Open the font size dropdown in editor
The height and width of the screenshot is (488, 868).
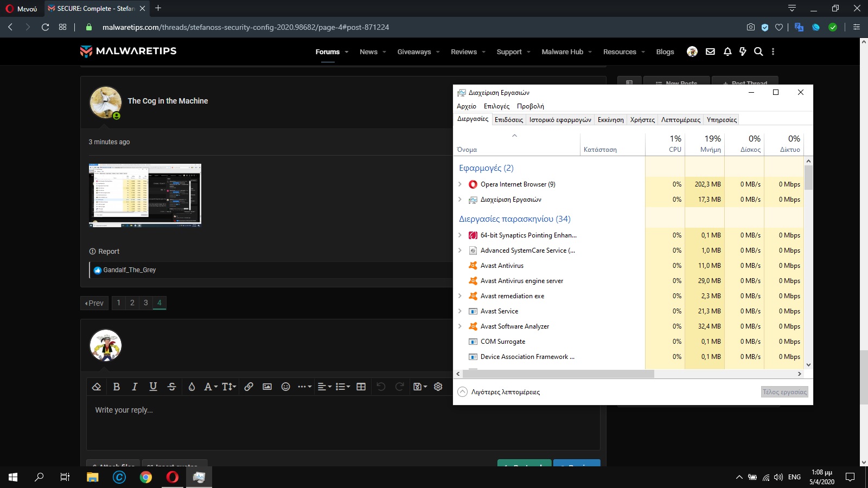click(229, 387)
